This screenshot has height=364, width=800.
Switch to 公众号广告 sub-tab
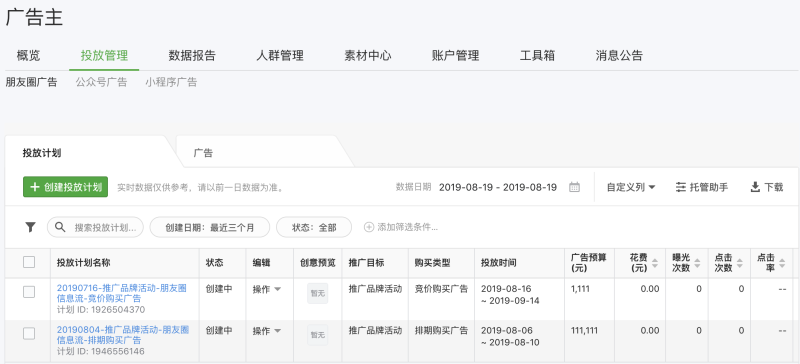101,82
